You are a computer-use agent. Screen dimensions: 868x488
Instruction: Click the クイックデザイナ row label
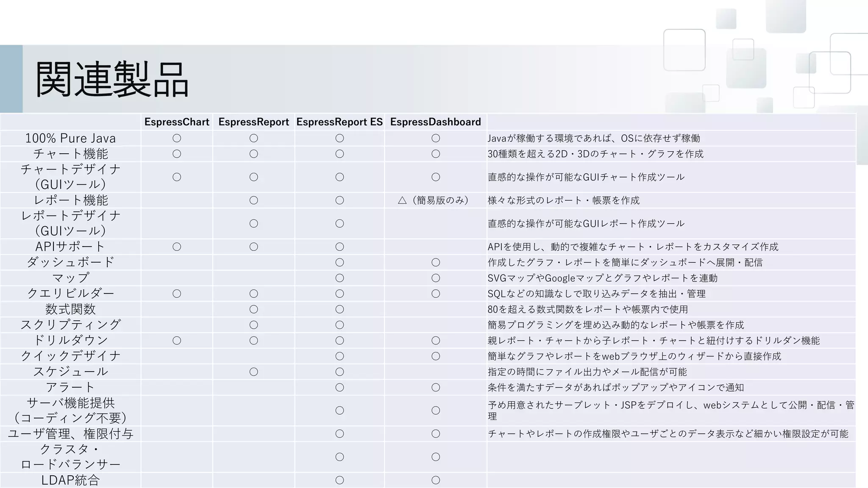tap(70, 356)
